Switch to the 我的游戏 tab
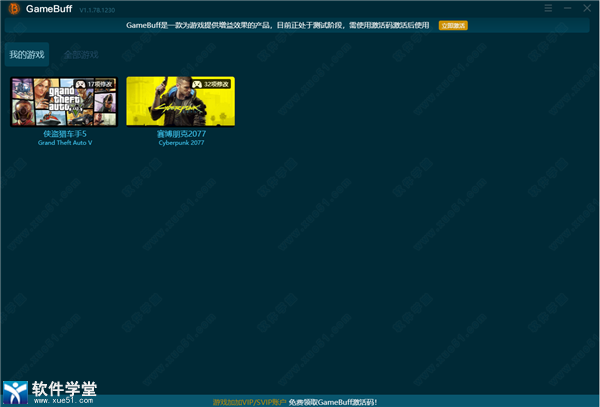Image resolution: width=600 pixels, height=407 pixels. [x=28, y=54]
